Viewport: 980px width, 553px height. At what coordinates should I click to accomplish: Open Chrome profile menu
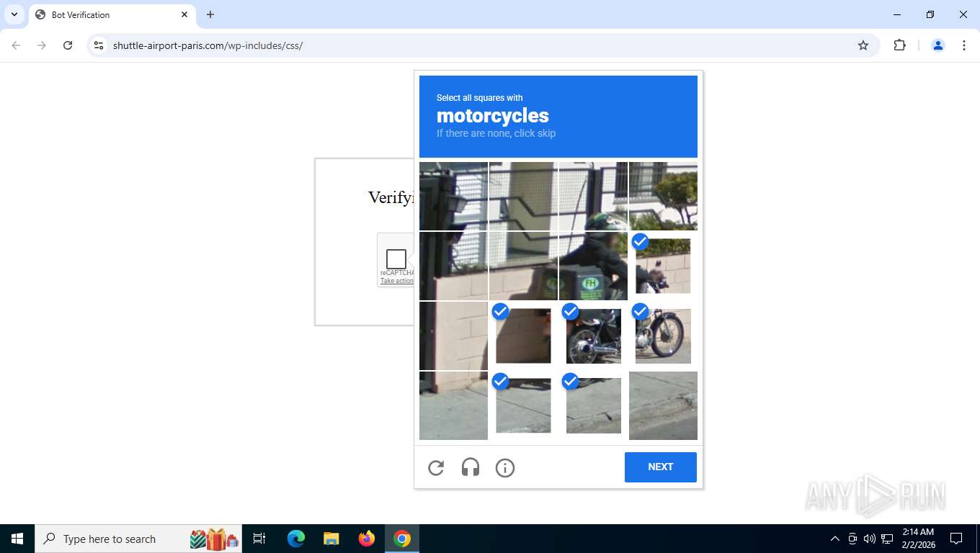(938, 45)
